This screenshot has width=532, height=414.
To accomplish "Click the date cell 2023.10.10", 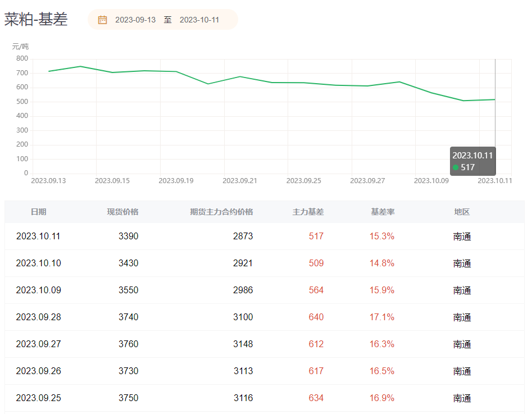I will click(x=38, y=263).
